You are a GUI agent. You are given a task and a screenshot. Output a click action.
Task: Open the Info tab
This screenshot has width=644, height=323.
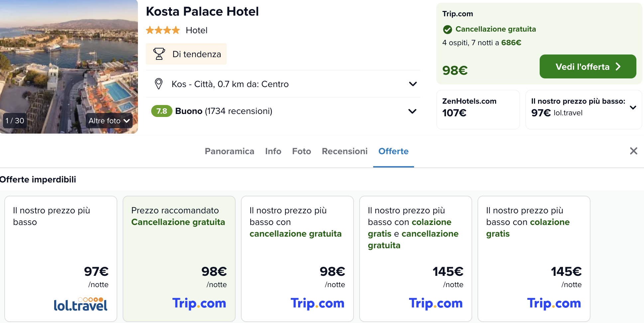(x=273, y=151)
